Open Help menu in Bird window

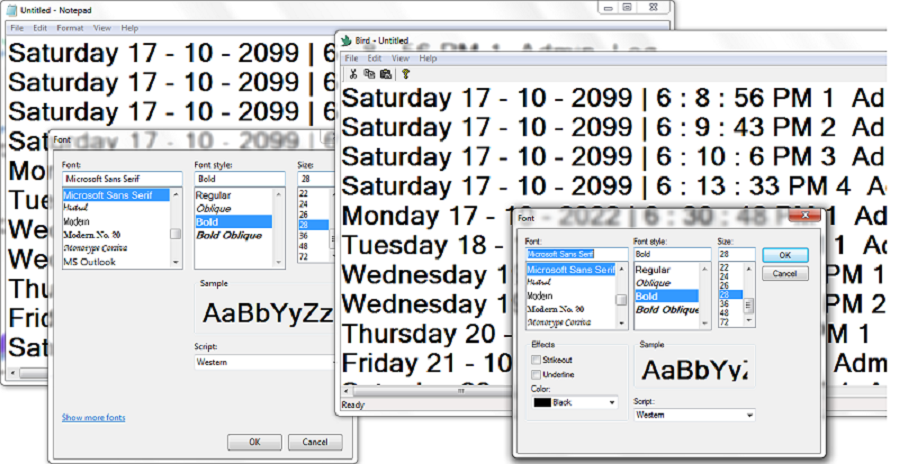[x=428, y=58]
